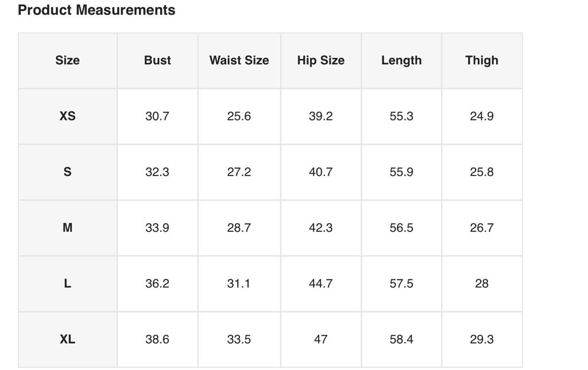Screen dimensions: 588x370
Task: Select the XS length value 55.3
Action: click(x=401, y=116)
